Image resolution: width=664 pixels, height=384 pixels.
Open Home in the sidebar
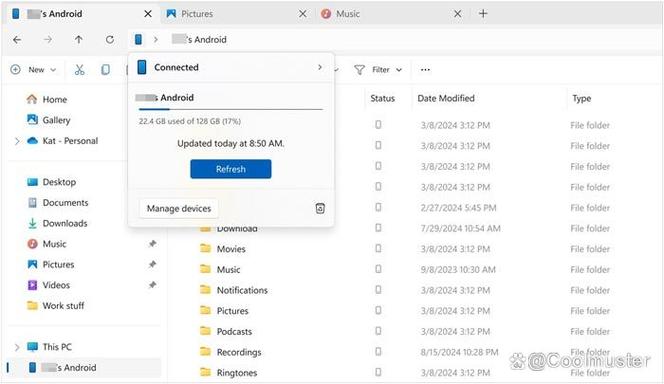47,99
